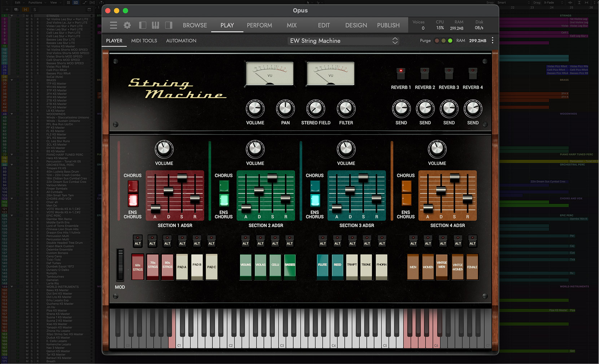Open the MIDI TOOLS sub-tab

click(144, 41)
